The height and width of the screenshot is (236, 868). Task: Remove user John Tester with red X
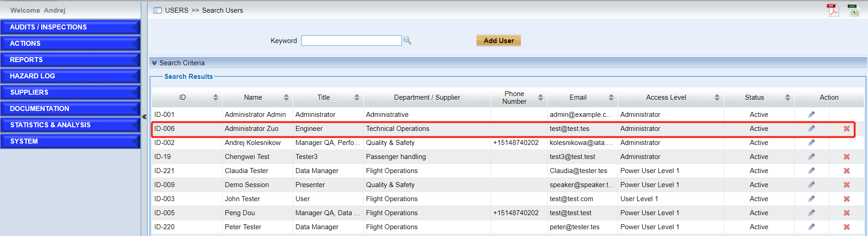coord(846,199)
